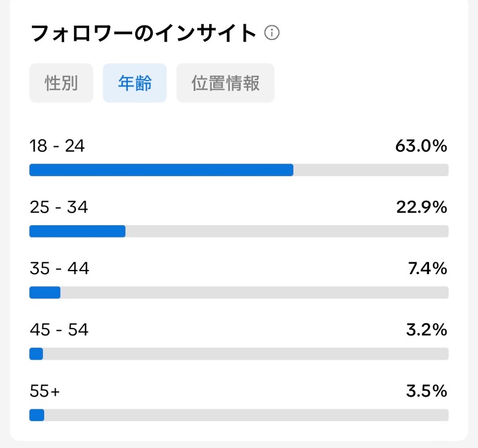Open the 位置情報 tab
The width and height of the screenshot is (478, 448).
pos(225,83)
